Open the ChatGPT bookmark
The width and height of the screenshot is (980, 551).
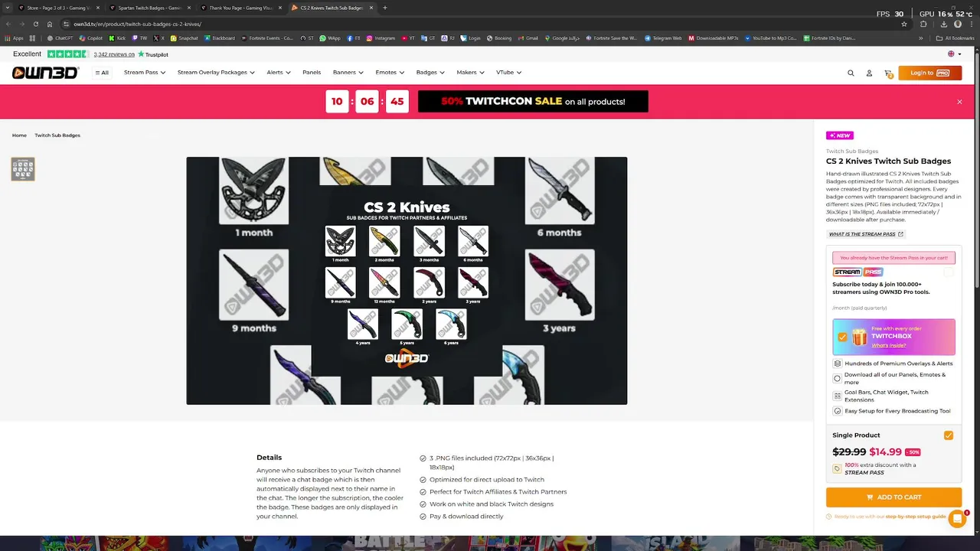pyautogui.click(x=60, y=38)
